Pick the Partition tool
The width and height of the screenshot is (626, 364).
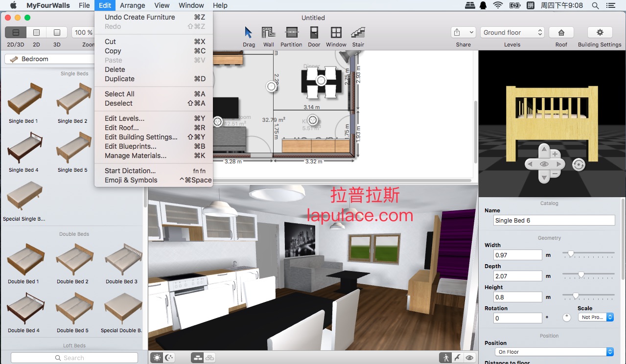tap(292, 33)
